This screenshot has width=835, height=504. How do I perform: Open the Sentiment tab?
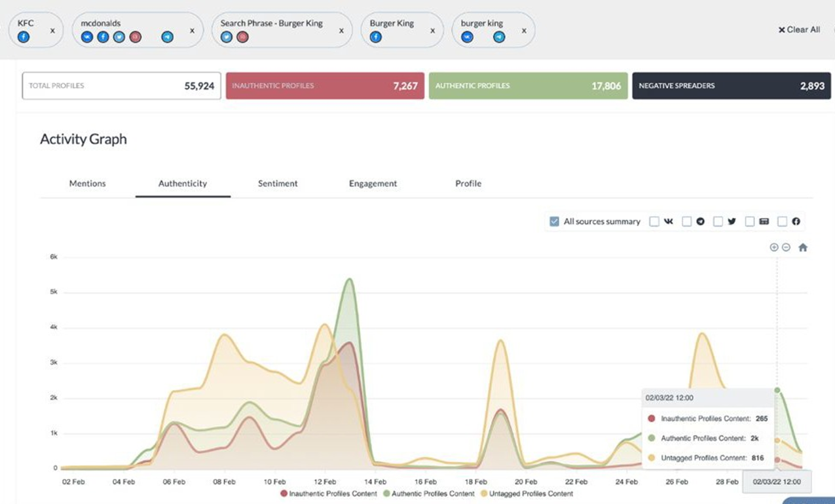click(x=278, y=184)
